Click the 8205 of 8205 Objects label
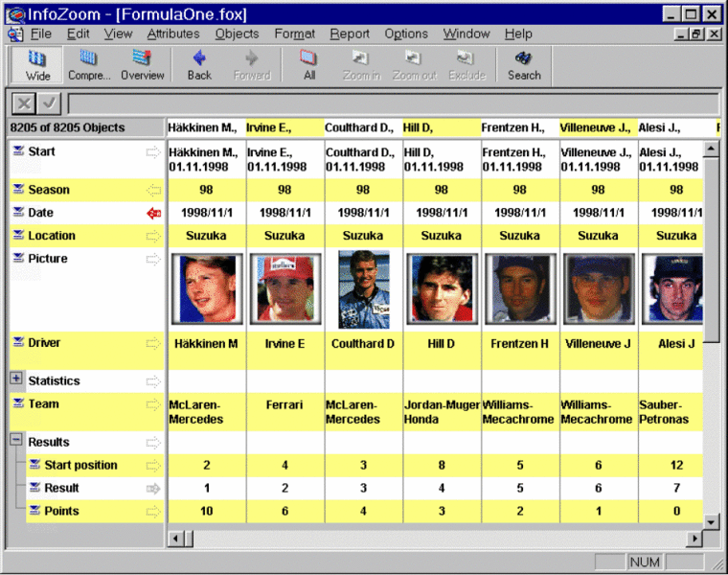Viewport: 728px width, 575px height. (67, 127)
